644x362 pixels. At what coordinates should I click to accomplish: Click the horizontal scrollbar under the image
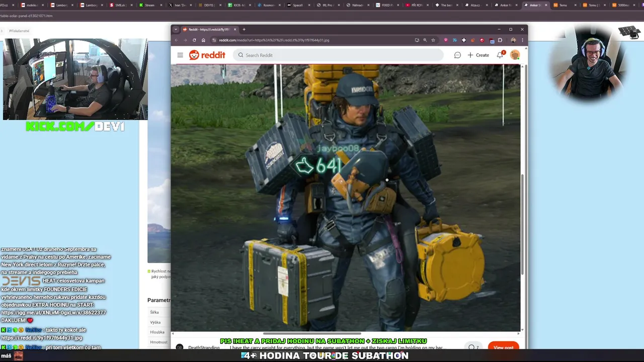pyautogui.click(x=312, y=333)
